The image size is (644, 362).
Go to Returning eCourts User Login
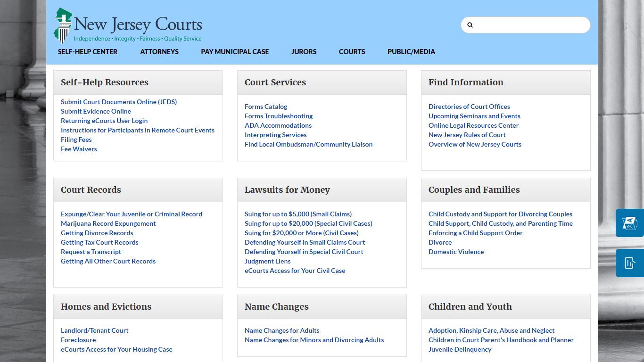[104, 121]
